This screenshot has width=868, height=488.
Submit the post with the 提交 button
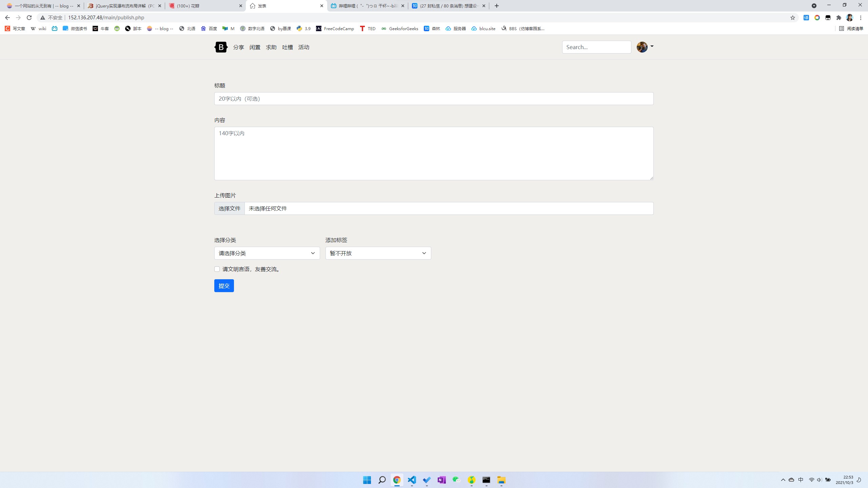[224, 286]
